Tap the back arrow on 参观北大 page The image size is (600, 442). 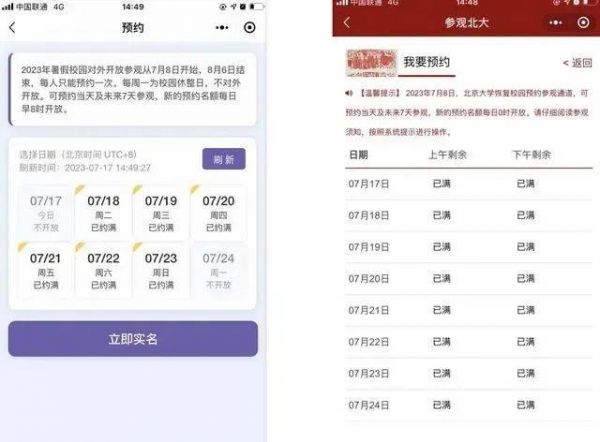[347, 22]
